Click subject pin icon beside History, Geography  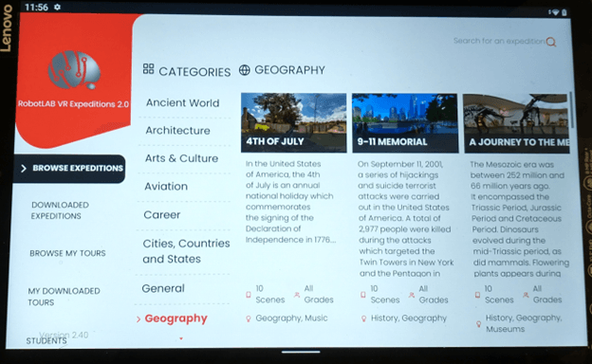click(x=363, y=318)
